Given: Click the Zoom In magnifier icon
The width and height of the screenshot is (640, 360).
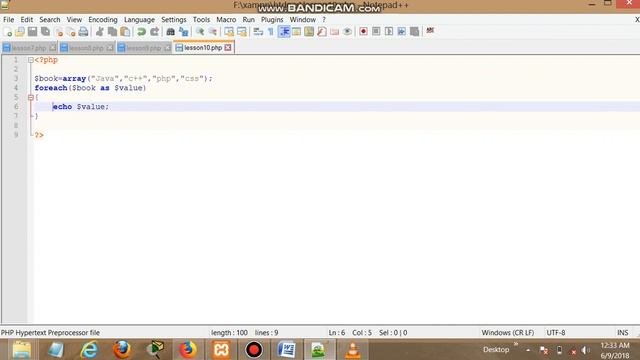Looking at the screenshot, I should [x=200, y=31].
